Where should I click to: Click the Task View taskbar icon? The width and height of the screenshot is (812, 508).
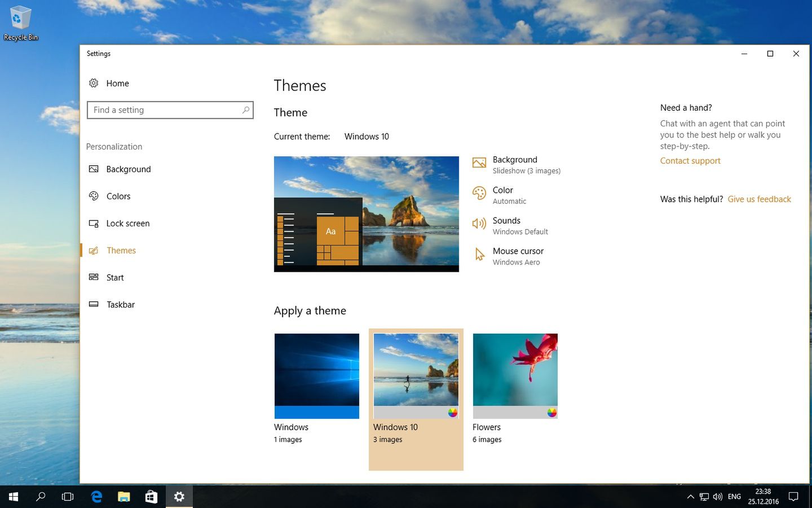68,497
